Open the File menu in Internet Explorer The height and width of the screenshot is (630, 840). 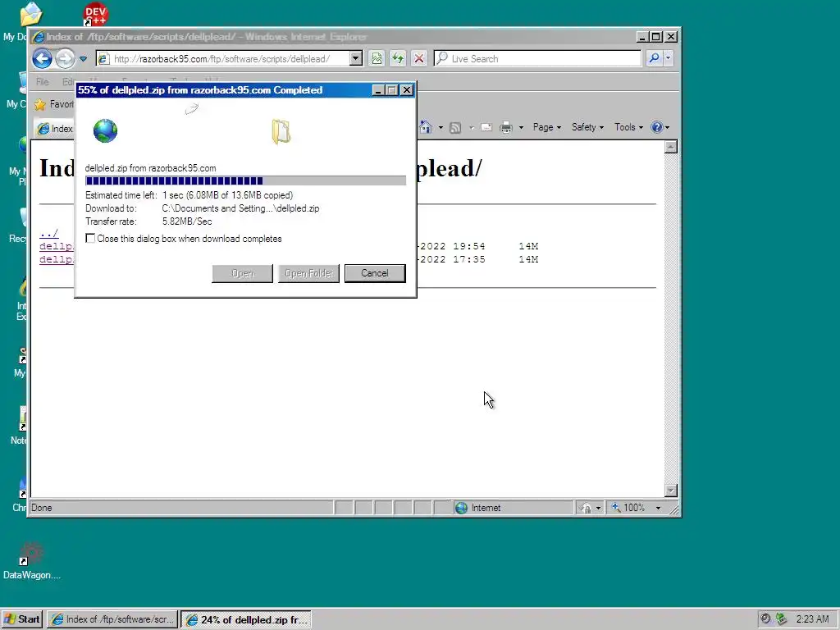point(43,82)
